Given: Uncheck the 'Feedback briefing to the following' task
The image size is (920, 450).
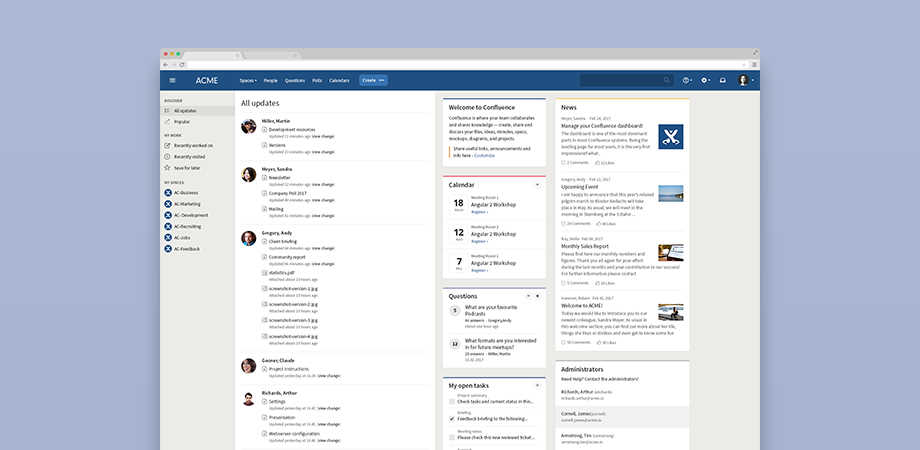Looking at the screenshot, I should [452, 419].
